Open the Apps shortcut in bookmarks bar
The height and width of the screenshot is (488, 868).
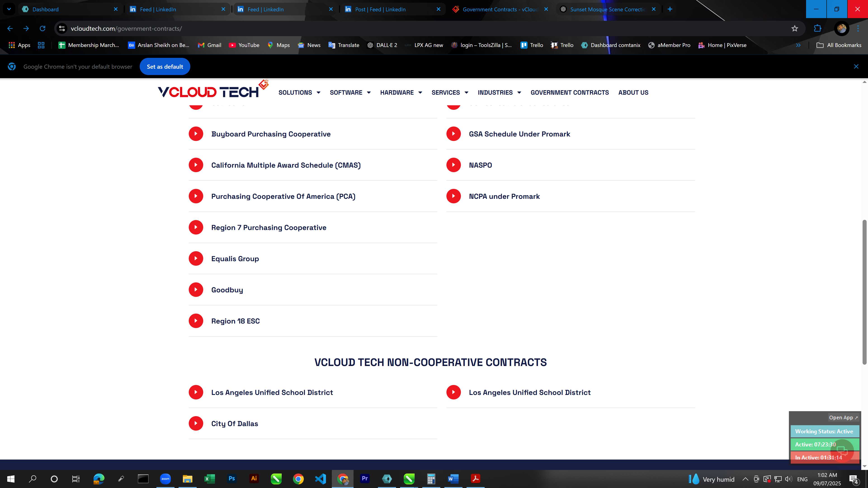19,45
